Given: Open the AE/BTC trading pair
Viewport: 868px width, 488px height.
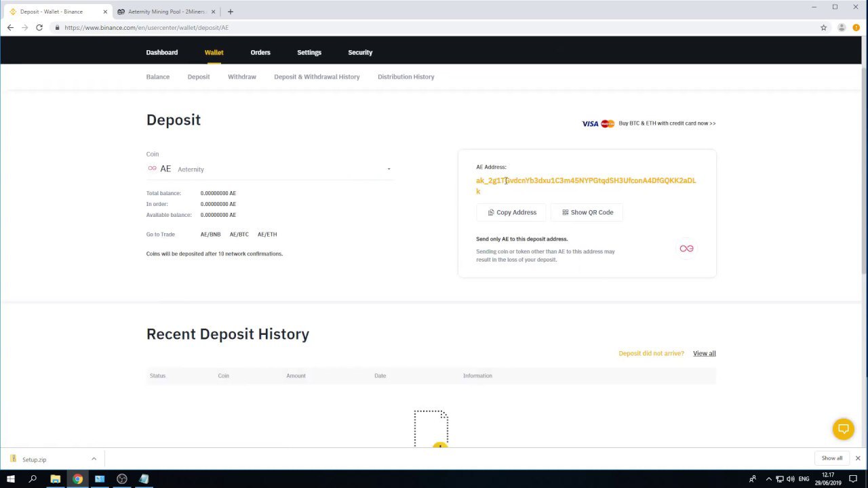Looking at the screenshot, I should [x=239, y=235].
